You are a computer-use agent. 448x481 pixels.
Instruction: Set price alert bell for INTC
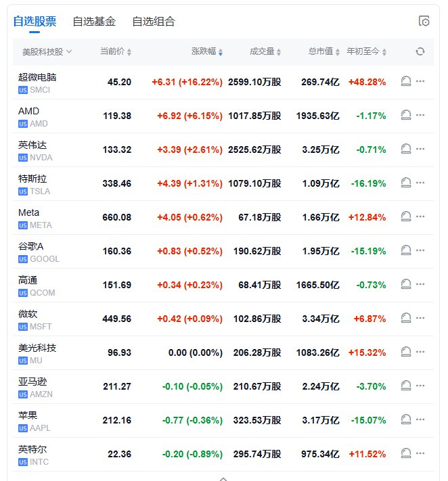(x=405, y=453)
